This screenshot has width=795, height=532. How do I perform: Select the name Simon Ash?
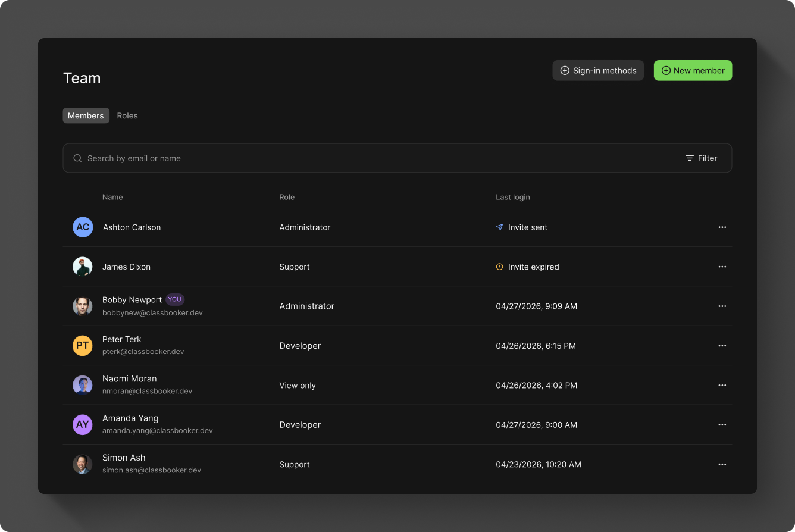coord(124,458)
